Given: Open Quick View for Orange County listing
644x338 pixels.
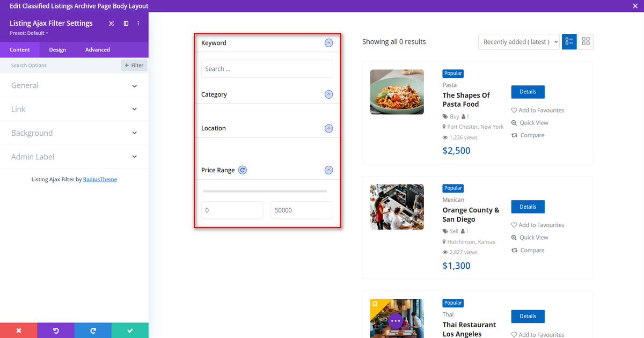Looking at the screenshot, I should click(530, 237).
